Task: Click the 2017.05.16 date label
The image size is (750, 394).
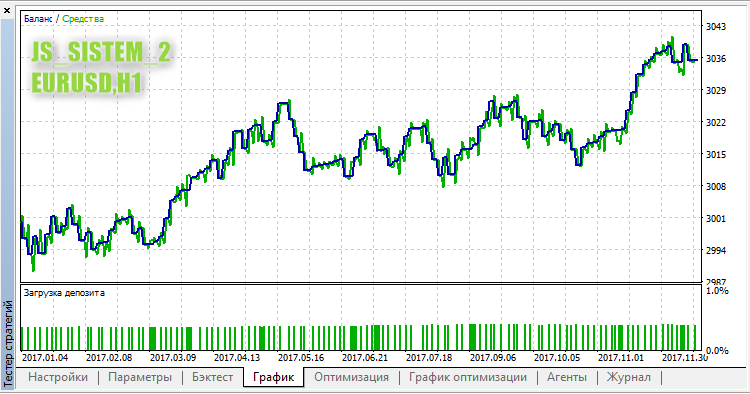Action: tap(301, 358)
